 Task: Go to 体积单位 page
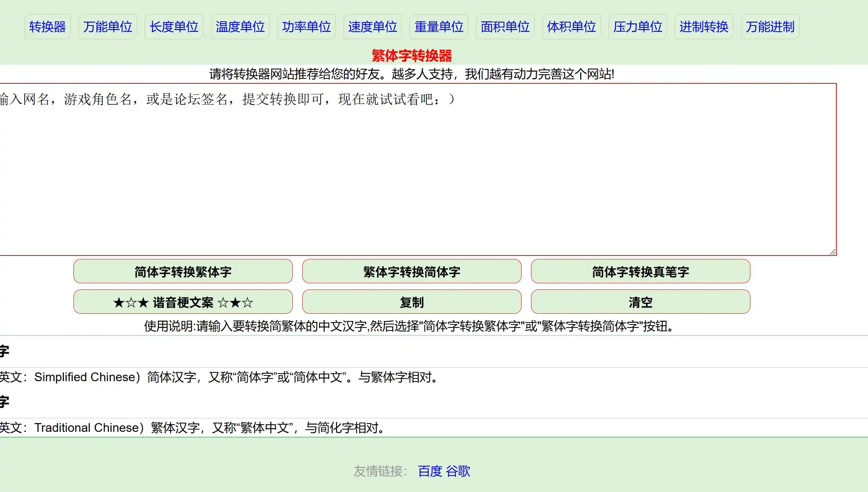pyautogui.click(x=571, y=27)
